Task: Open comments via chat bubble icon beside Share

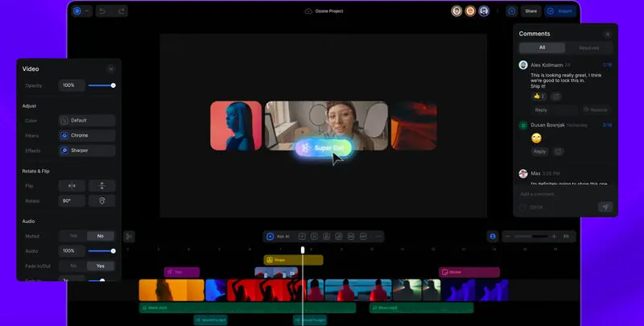Action: 512,11
